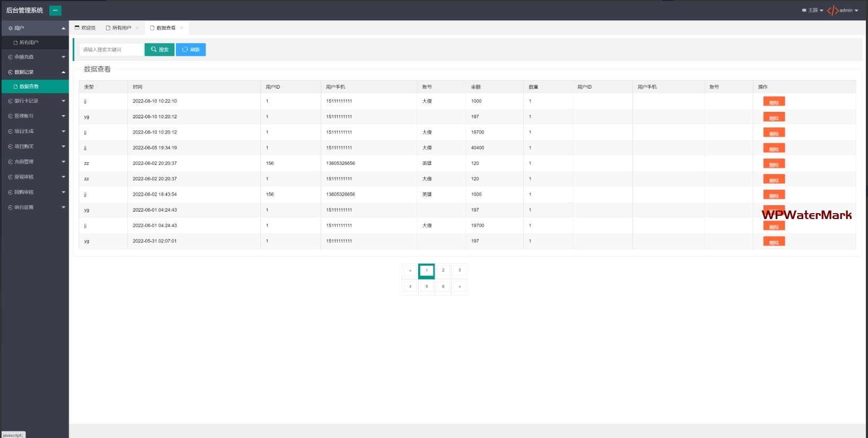Go to the previous page arrow
This screenshot has width=868, height=438.
click(x=410, y=271)
